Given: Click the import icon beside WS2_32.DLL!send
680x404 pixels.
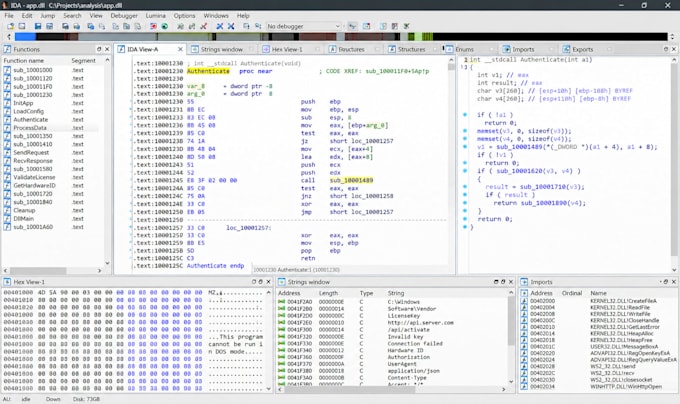Looking at the screenshot, I should tap(524, 366).
